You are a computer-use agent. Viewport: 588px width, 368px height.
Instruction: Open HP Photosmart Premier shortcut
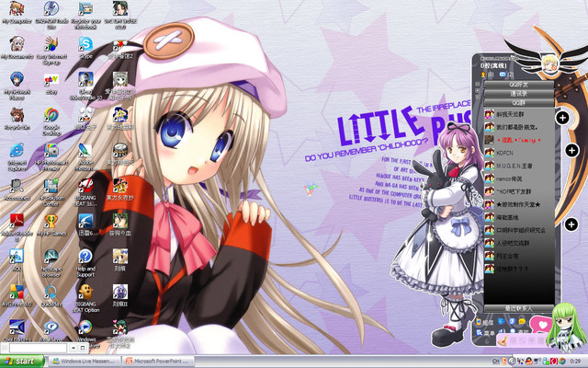[x=51, y=156]
